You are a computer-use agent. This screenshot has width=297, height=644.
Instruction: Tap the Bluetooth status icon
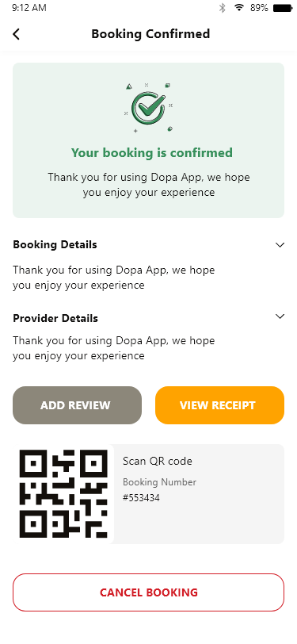point(222,7)
